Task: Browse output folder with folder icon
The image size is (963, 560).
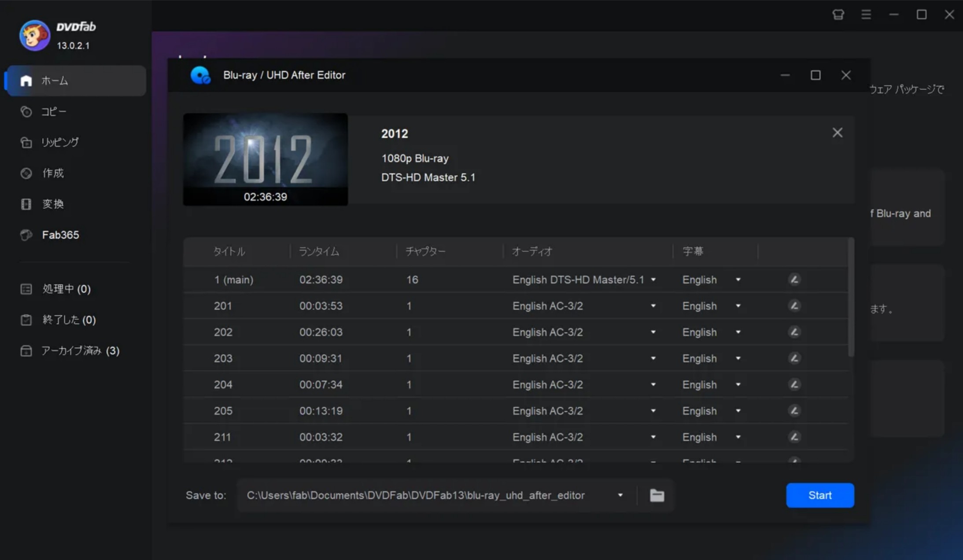Action: [x=657, y=495]
